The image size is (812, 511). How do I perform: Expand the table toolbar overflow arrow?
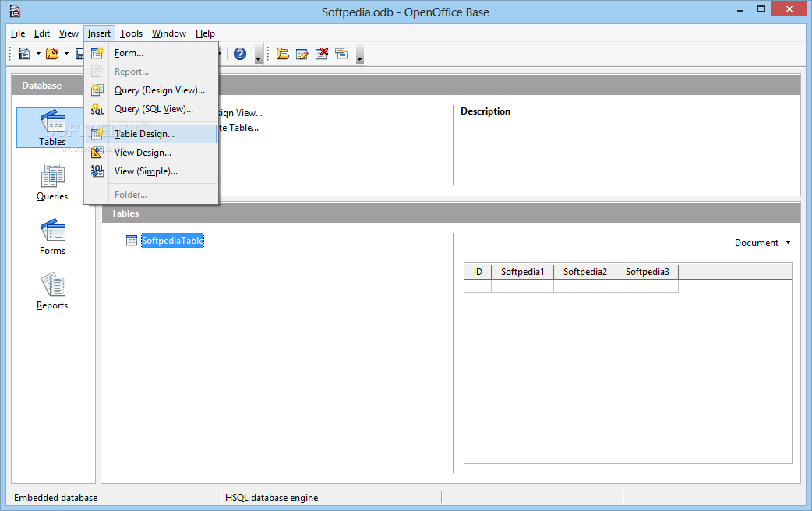(x=360, y=54)
